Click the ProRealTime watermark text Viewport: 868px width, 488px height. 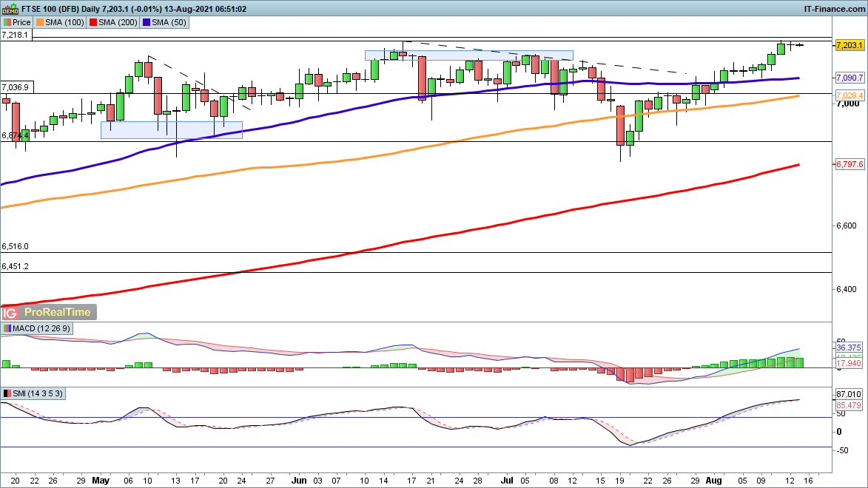point(58,313)
